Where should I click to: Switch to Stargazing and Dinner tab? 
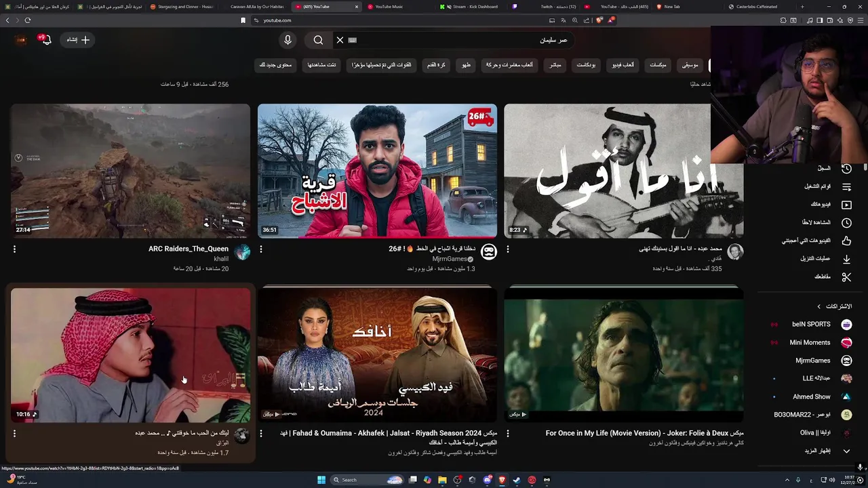coord(182,7)
